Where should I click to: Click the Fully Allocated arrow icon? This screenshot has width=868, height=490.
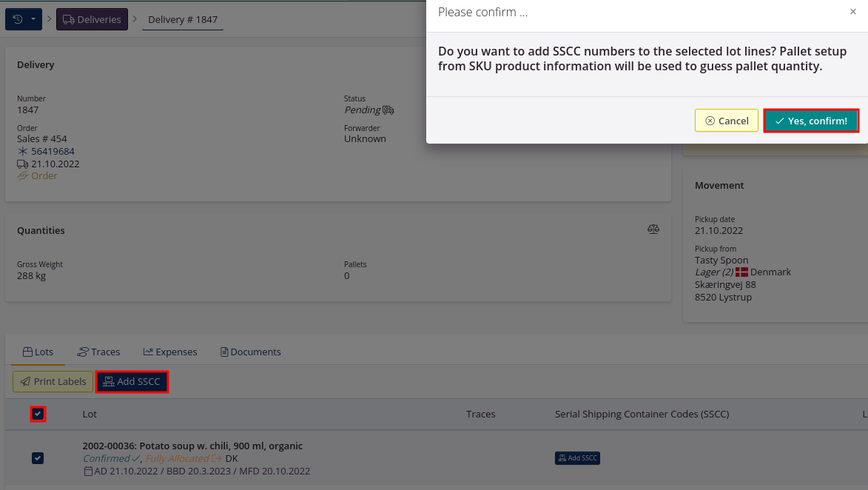tap(217, 459)
